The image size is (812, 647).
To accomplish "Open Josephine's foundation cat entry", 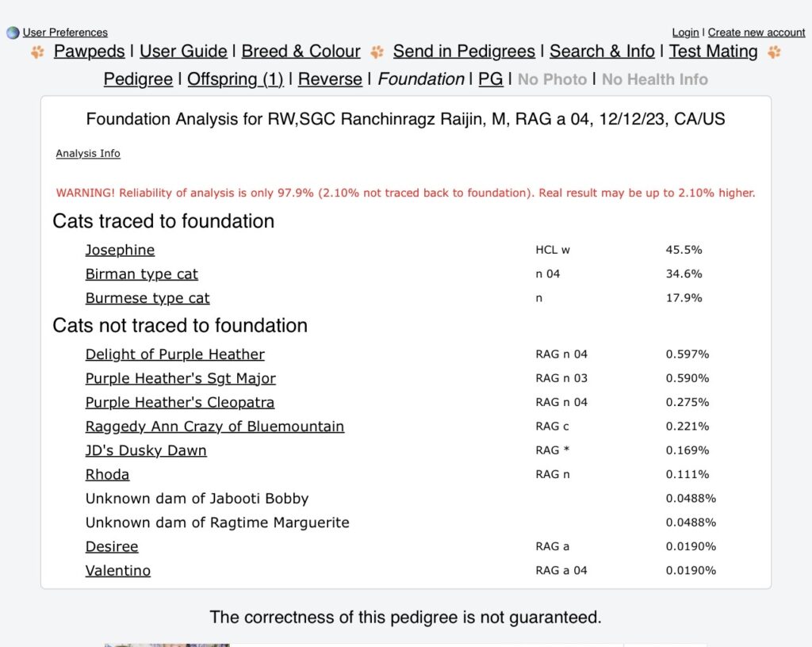I will pos(120,250).
